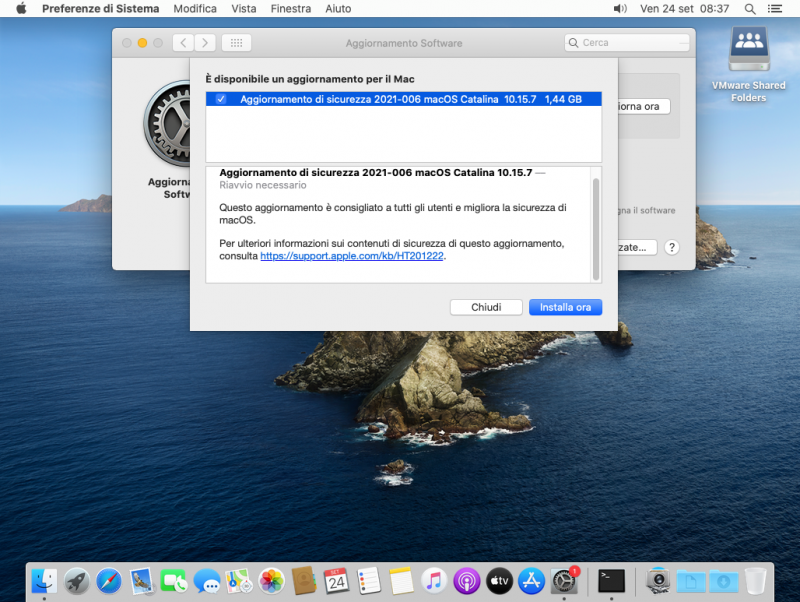Open support.apple.com HT201222 link
The image size is (800, 602).
click(352, 256)
